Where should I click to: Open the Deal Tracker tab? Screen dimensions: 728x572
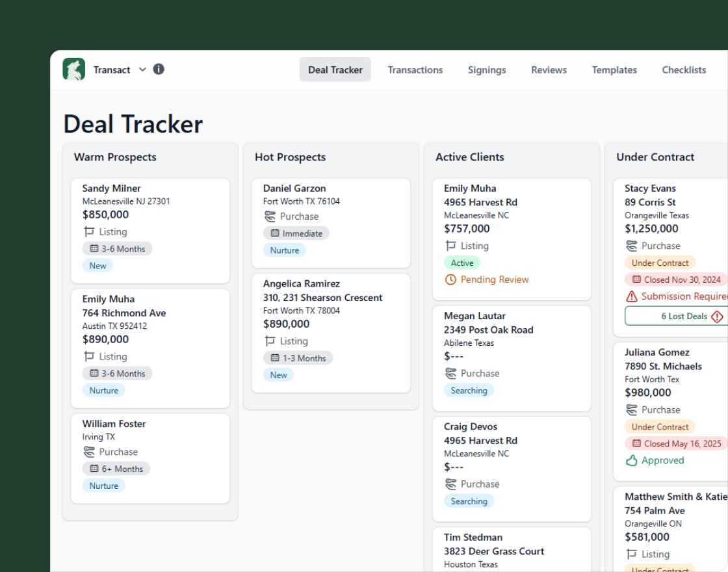click(335, 70)
